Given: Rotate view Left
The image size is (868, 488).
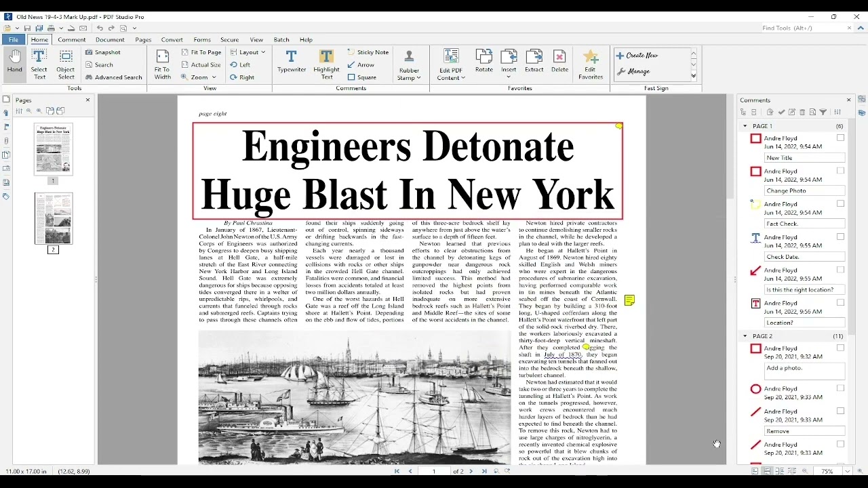Looking at the screenshot, I should [240, 65].
